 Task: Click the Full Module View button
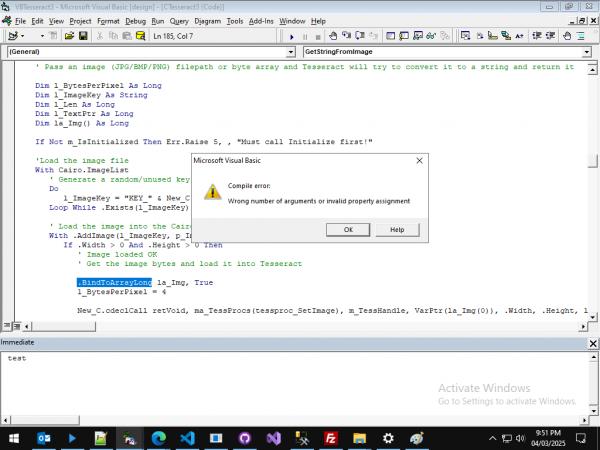pyautogui.click(x=16, y=326)
